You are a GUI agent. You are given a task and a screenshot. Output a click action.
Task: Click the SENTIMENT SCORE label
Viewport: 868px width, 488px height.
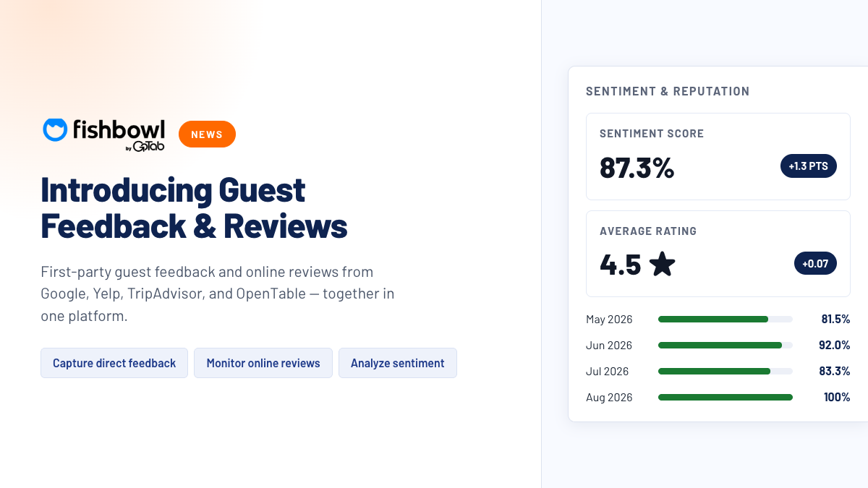(652, 134)
